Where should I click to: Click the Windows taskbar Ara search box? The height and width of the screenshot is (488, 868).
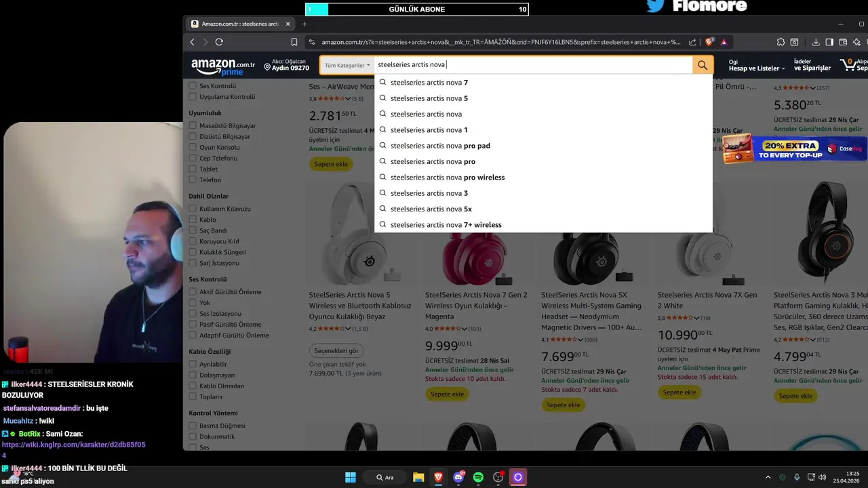coord(384,477)
